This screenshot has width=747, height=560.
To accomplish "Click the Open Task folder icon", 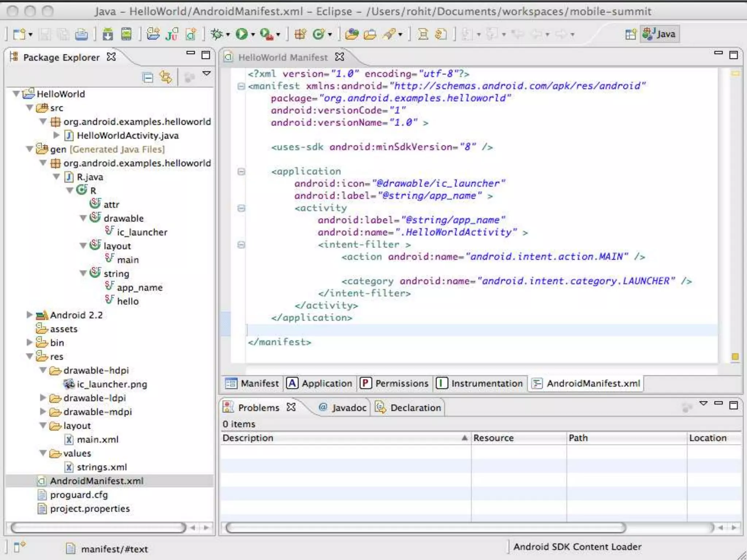I will 370,34.
